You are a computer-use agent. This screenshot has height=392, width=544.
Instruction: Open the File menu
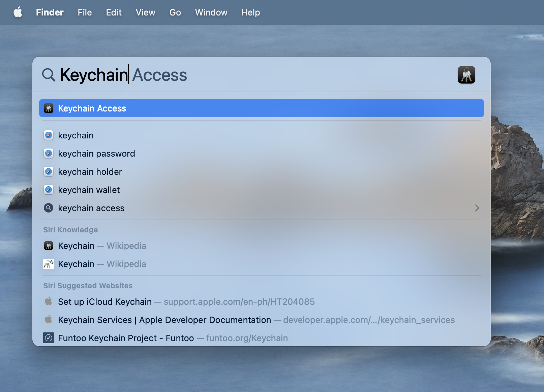coord(85,12)
